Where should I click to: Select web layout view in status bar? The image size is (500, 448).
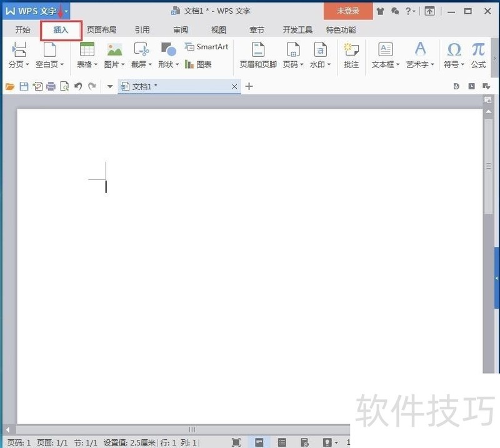pos(304,442)
